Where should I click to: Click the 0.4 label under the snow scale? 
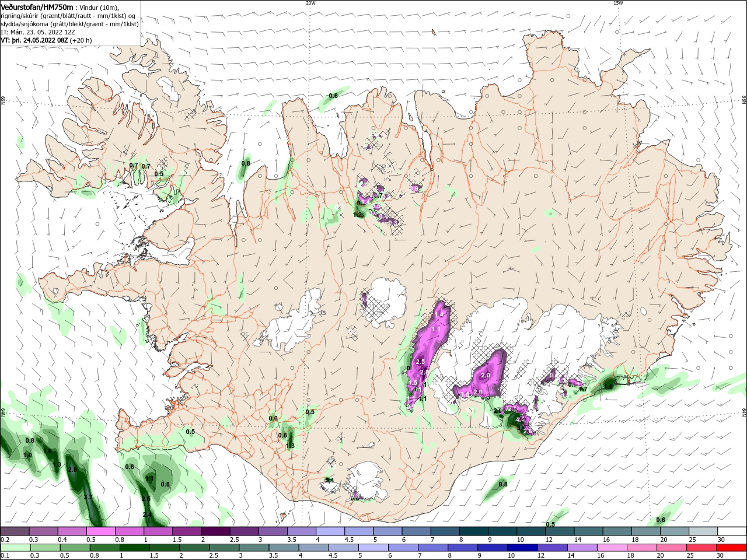[62, 540]
